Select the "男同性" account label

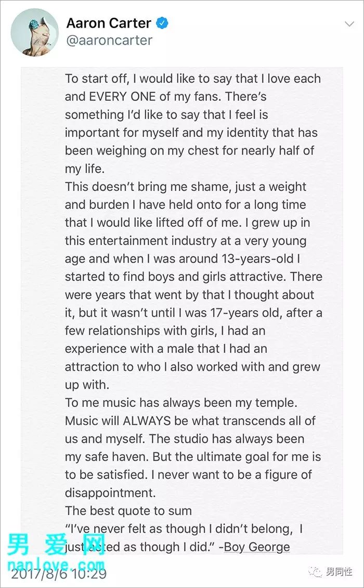tap(339, 571)
